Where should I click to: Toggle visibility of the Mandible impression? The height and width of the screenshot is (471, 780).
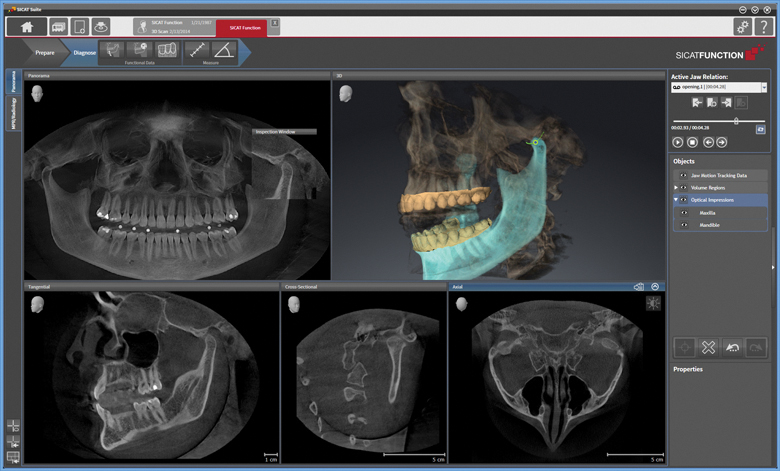[x=683, y=224]
